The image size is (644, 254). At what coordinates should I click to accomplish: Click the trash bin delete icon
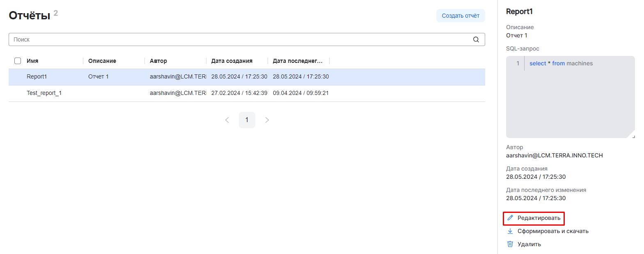pos(510,244)
